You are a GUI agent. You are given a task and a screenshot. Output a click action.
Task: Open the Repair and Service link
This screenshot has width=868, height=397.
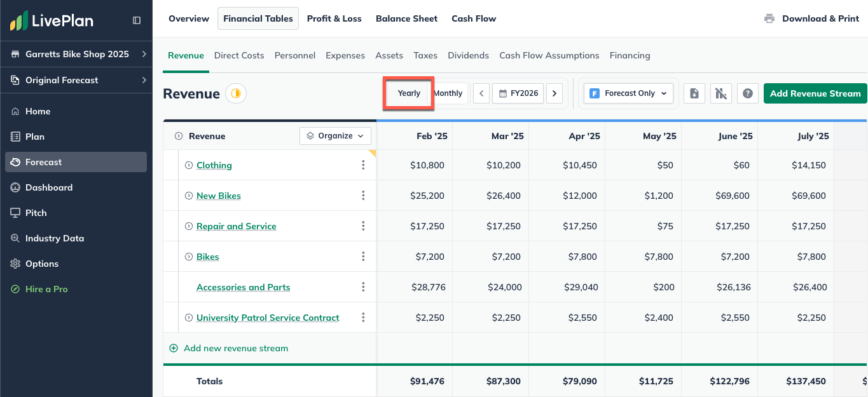(x=237, y=226)
